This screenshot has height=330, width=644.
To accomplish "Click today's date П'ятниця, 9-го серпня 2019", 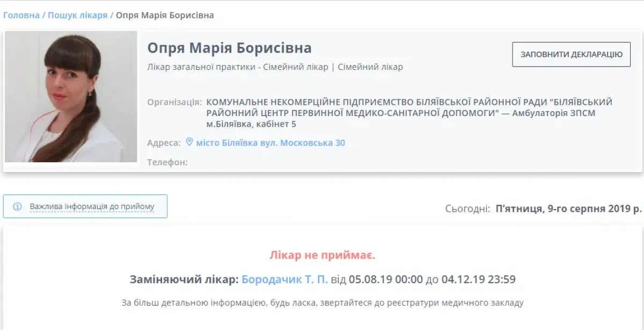I will coord(568,209).
